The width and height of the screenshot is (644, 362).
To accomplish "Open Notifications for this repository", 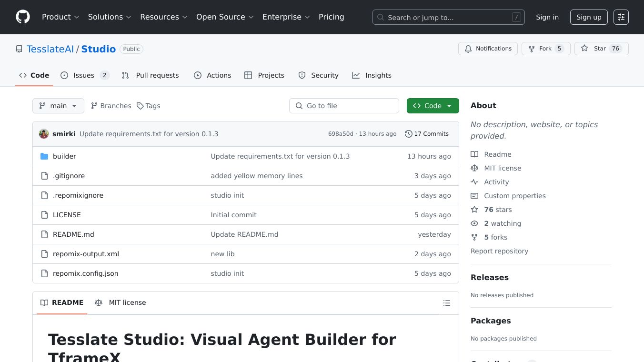I will [488, 49].
